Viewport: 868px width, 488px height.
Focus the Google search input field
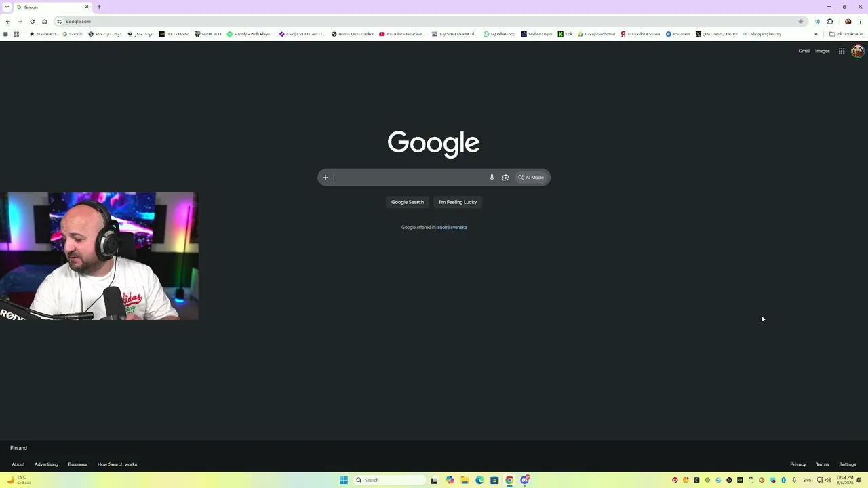click(x=409, y=178)
